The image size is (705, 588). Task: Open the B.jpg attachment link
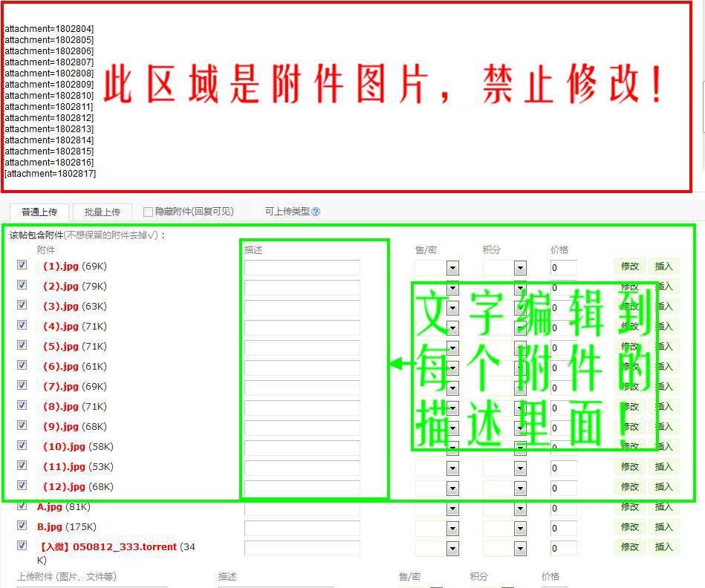[x=50, y=527]
